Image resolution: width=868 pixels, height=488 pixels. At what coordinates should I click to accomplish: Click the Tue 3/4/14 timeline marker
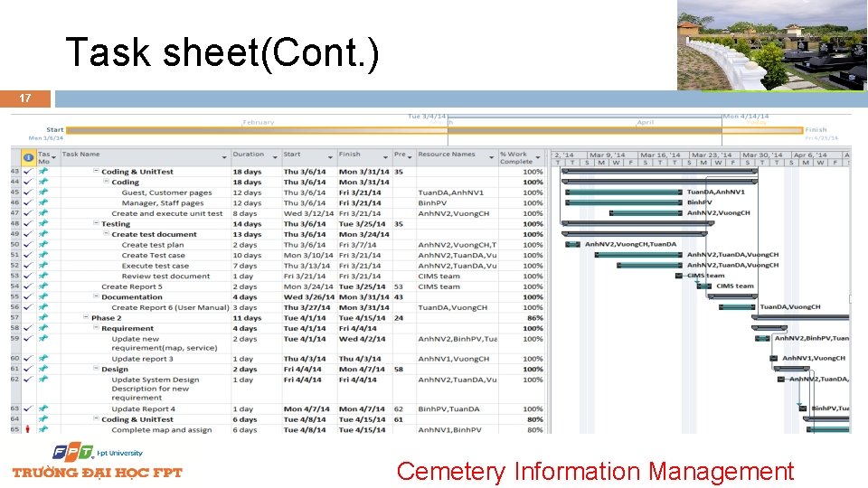point(426,117)
